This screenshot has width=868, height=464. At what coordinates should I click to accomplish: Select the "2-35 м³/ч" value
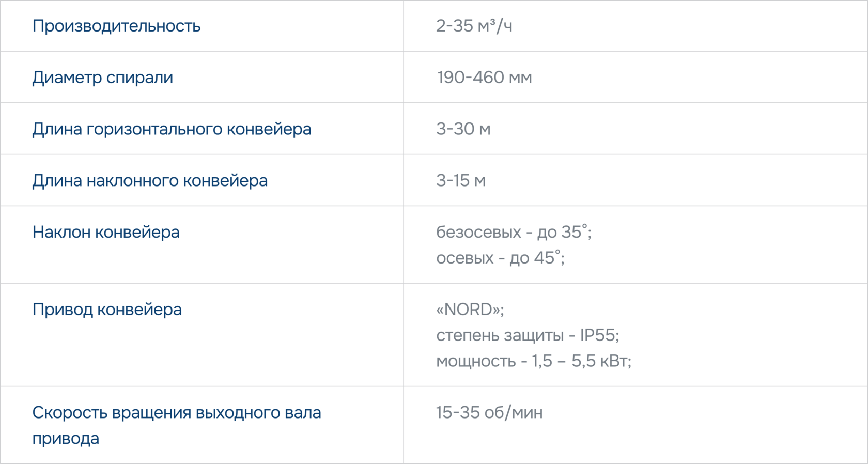[x=474, y=26]
